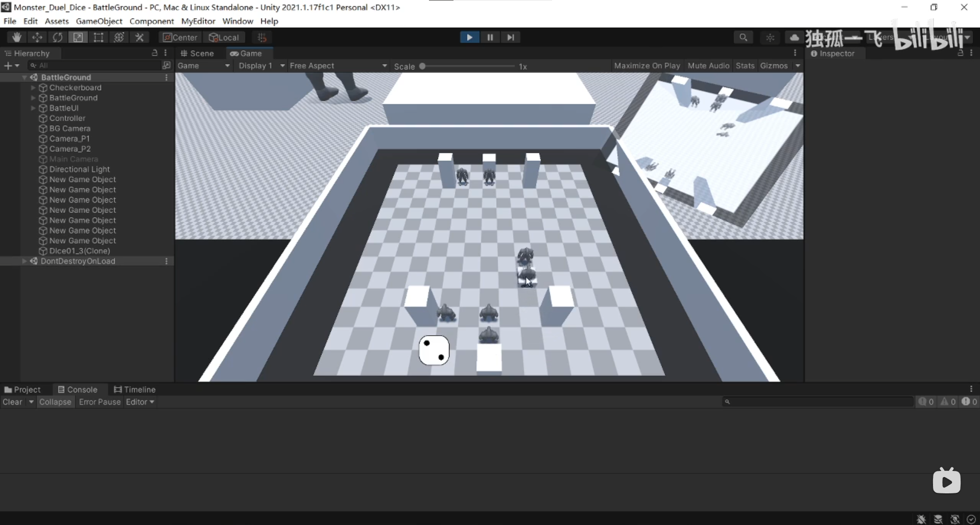The image size is (980, 525).
Task: Select the Rect transform tool
Action: point(99,37)
